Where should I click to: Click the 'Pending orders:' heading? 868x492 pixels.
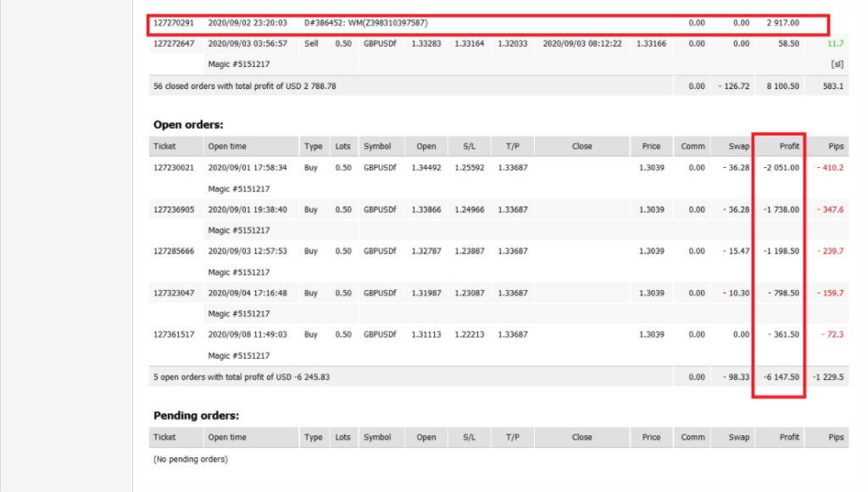196,416
